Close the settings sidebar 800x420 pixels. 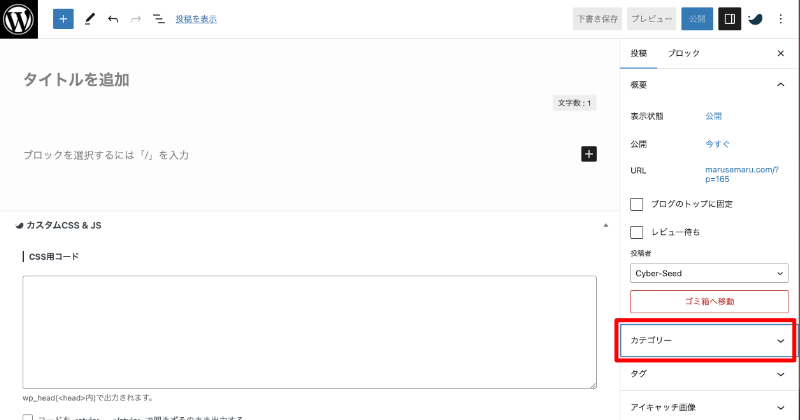coord(781,53)
